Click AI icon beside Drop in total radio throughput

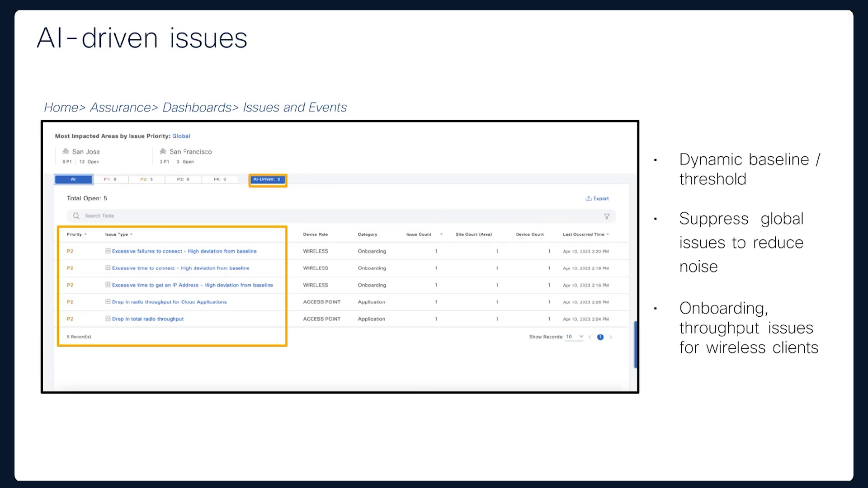tap(108, 319)
